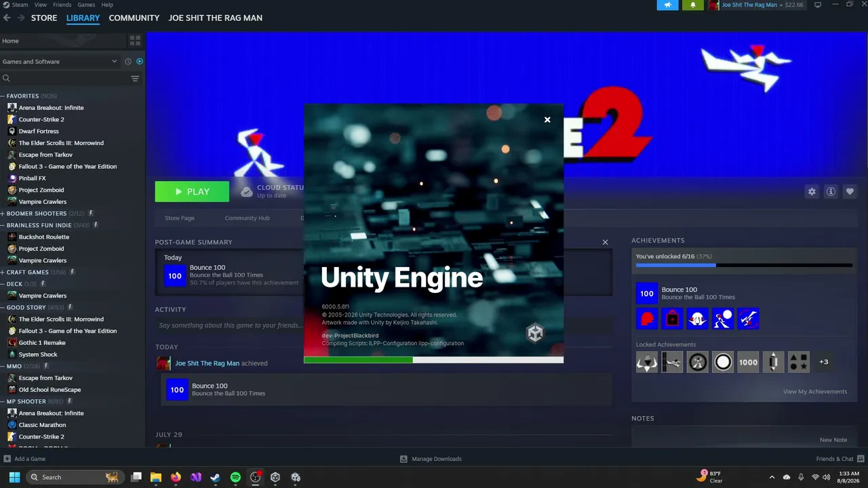Go back with the navigation back arrow
Image resolution: width=868 pixels, height=488 pixels.
pyautogui.click(x=7, y=18)
